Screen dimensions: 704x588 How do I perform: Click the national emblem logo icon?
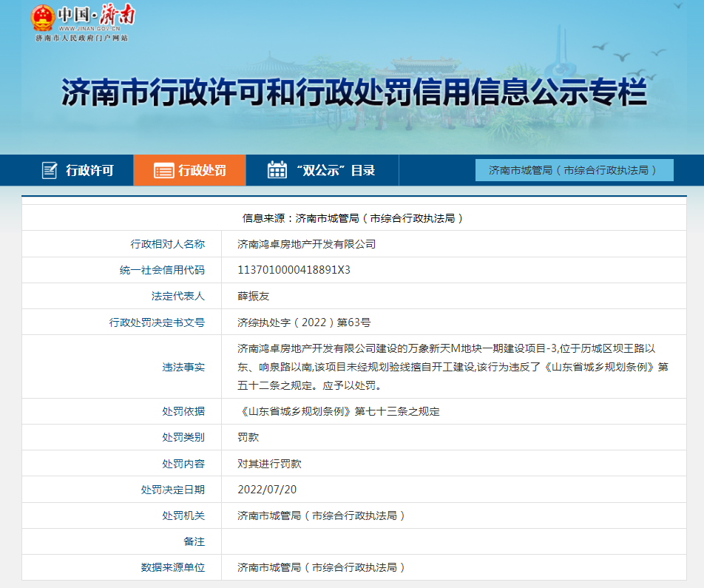[43, 18]
